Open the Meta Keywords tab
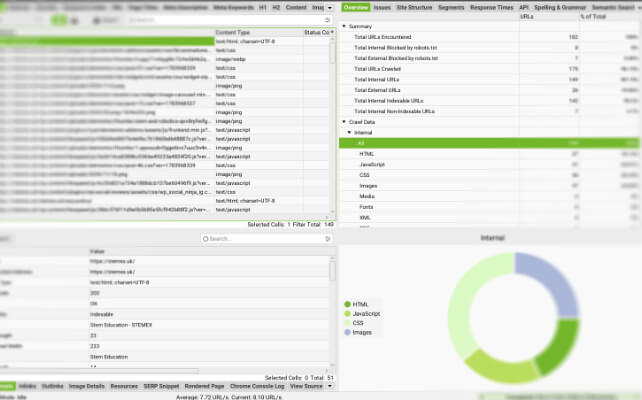The width and height of the screenshot is (642, 400). (233, 7)
